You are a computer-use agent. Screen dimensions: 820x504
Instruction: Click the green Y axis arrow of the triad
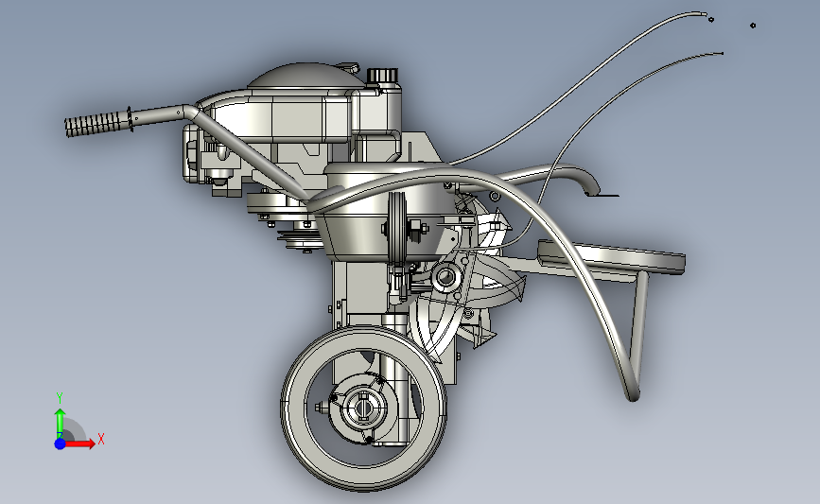(60, 422)
